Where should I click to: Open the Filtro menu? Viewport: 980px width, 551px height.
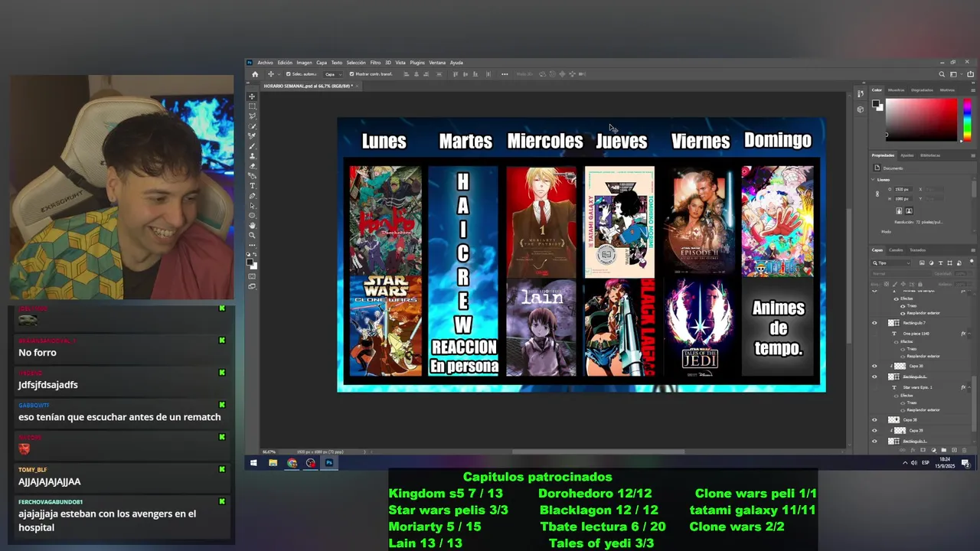click(376, 63)
